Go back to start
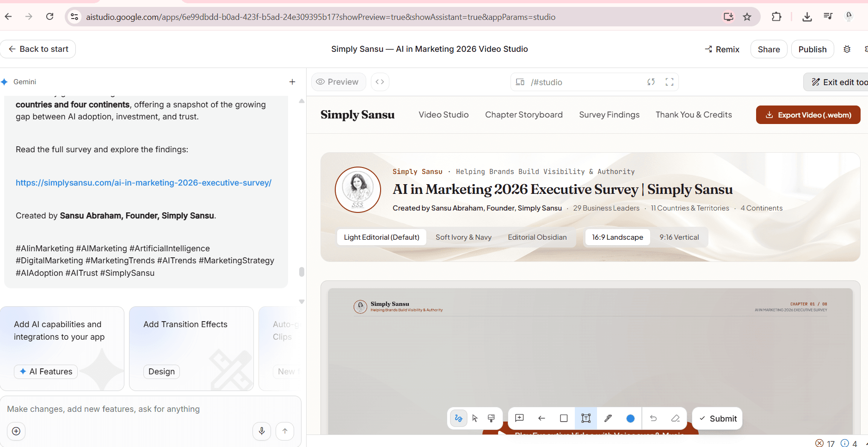This screenshot has height=447, width=868. pyautogui.click(x=38, y=49)
